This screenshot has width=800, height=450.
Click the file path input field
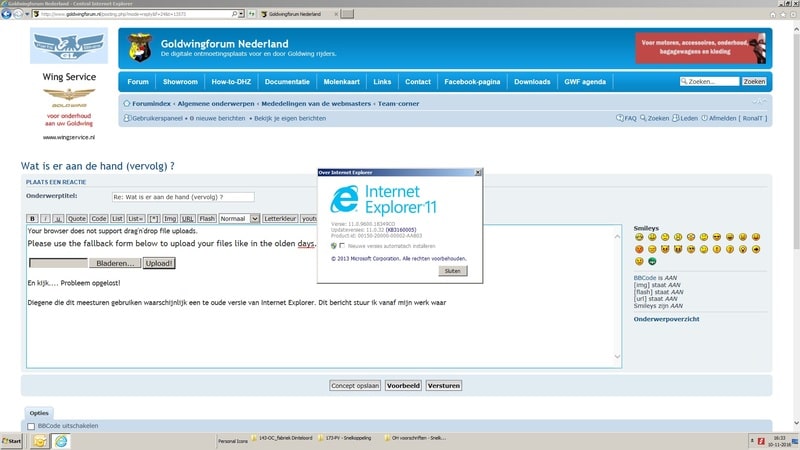58,263
